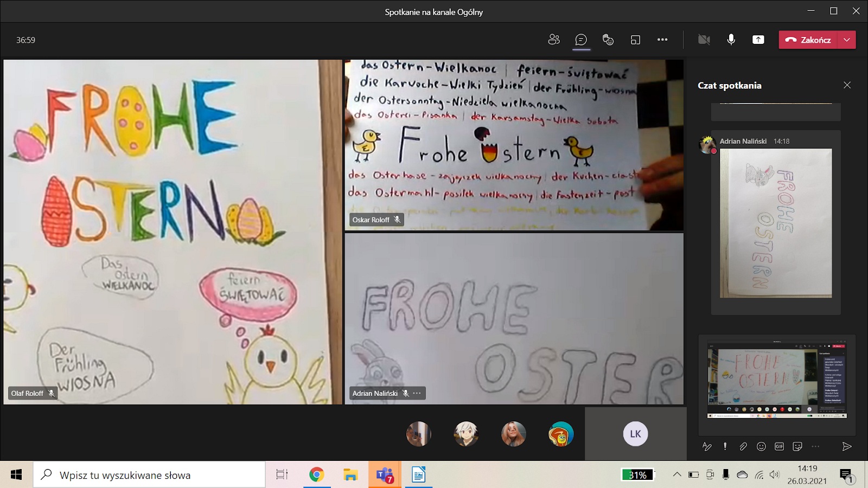Screen dimensions: 868x488
Task: Attach a file with the paperclip icon
Action: (743, 446)
